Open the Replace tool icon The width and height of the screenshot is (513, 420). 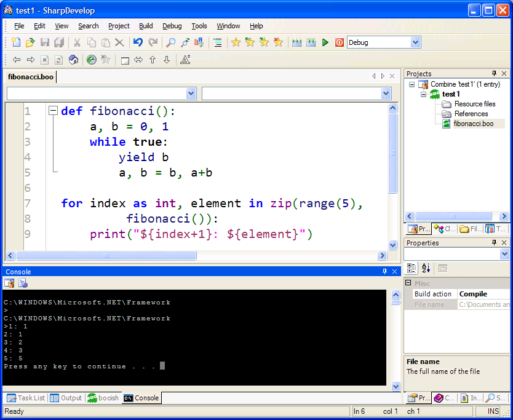(x=199, y=42)
